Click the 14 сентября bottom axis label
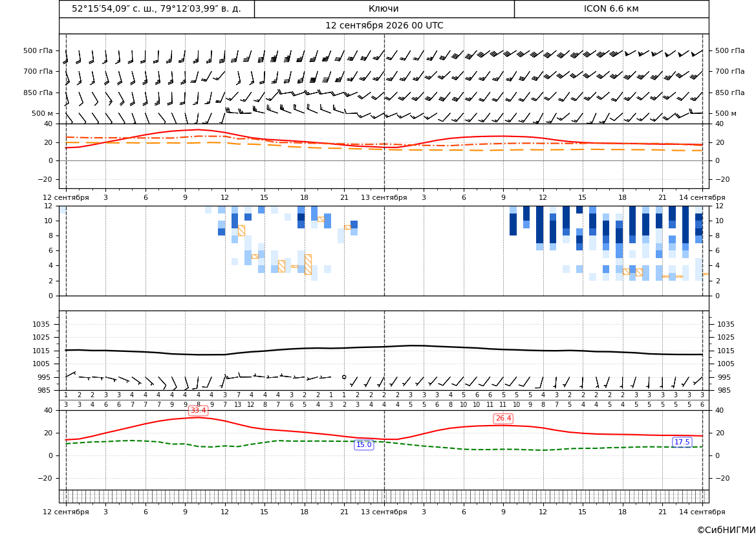 click(x=702, y=512)
